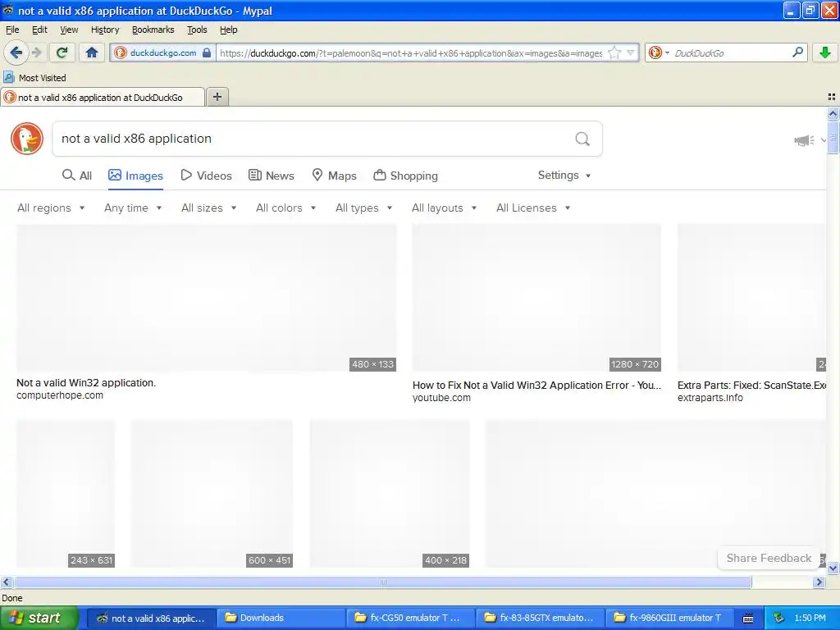Bookmark this page with the star icon
This screenshot has width=840, height=630.
click(614, 52)
